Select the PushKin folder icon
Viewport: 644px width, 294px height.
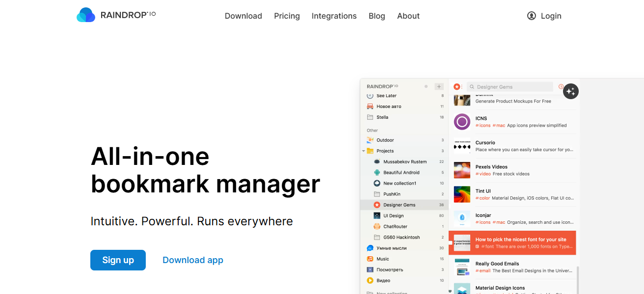coord(377,194)
